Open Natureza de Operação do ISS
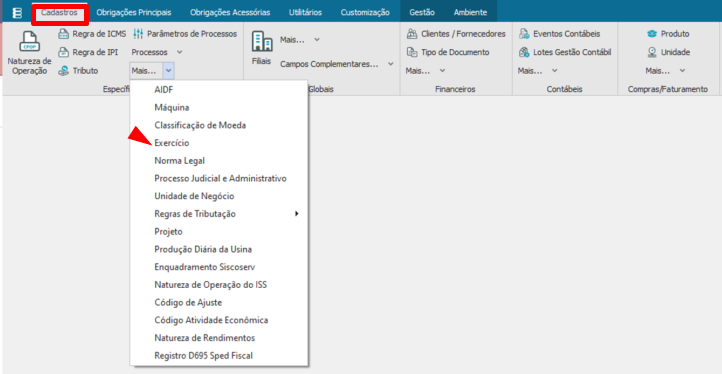 click(219, 285)
